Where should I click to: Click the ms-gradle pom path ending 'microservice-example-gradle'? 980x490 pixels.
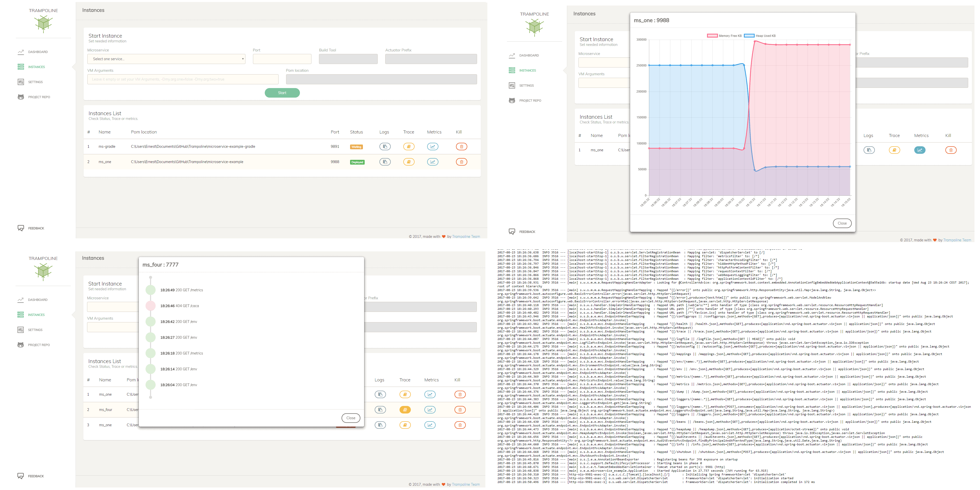(x=193, y=147)
